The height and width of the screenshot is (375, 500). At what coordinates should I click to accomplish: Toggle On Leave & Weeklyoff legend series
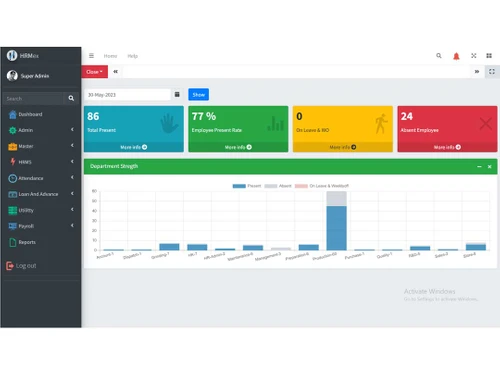[x=322, y=186]
